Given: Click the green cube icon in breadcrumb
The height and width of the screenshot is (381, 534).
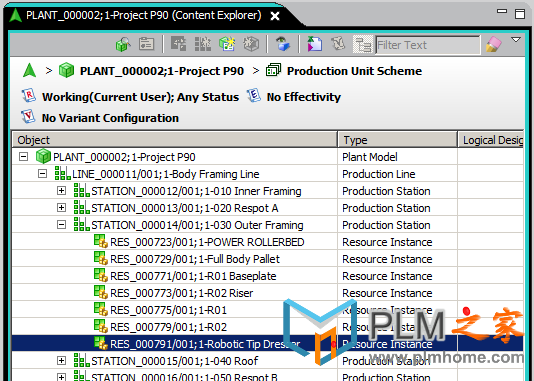Looking at the screenshot, I should (x=66, y=70).
